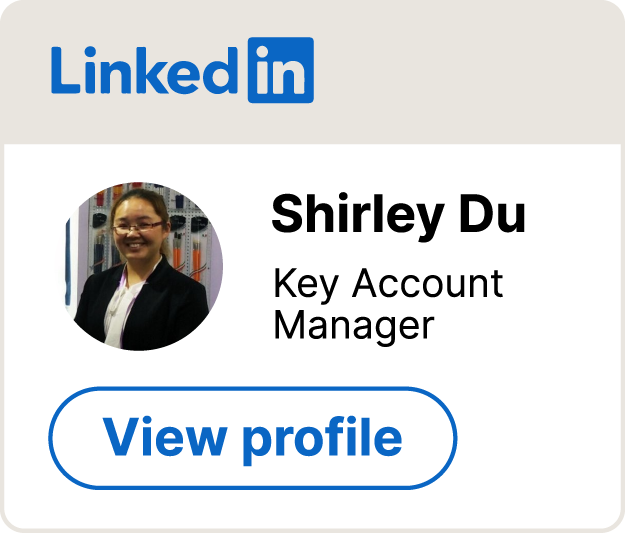Image resolution: width=625 pixels, height=533 pixels.
Task: Click the word "Manager" in the title
Action: click(x=354, y=325)
